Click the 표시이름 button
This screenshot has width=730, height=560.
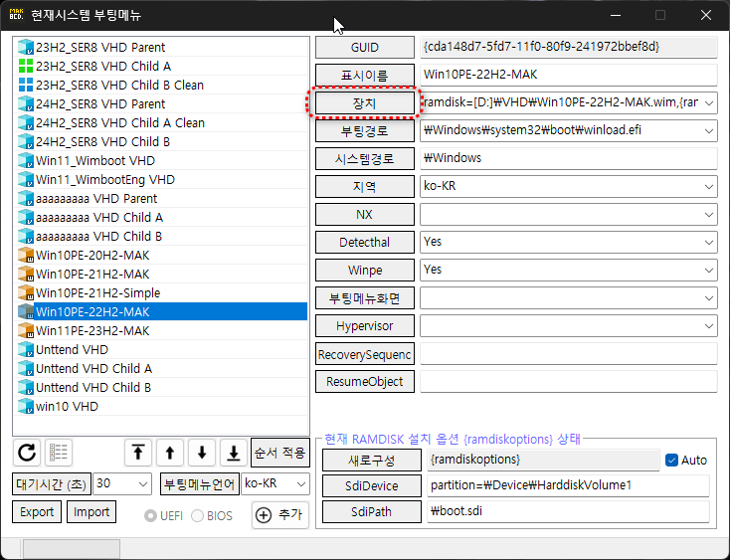click(x=365, y=75)
